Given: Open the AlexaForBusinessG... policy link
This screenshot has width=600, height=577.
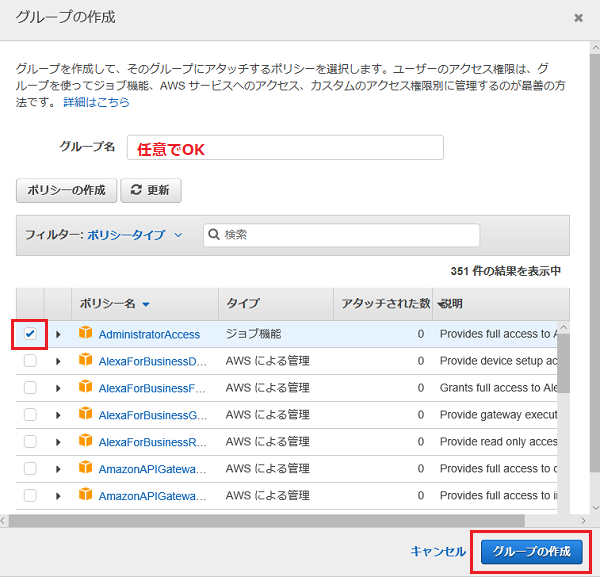Looking at the screenshot, I should pos(153,415).
